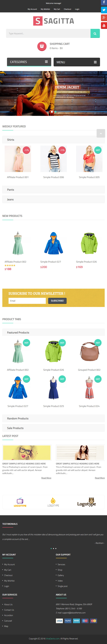This screenshot has width=107, height=644.
Task: Click the newsletter Email input field
Action: click(27, 300)
